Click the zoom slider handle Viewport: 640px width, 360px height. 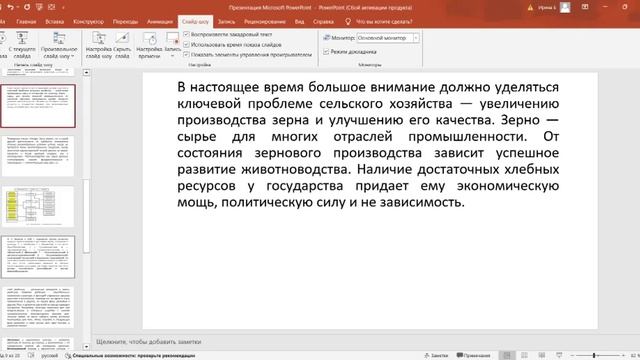pos(594,356)
